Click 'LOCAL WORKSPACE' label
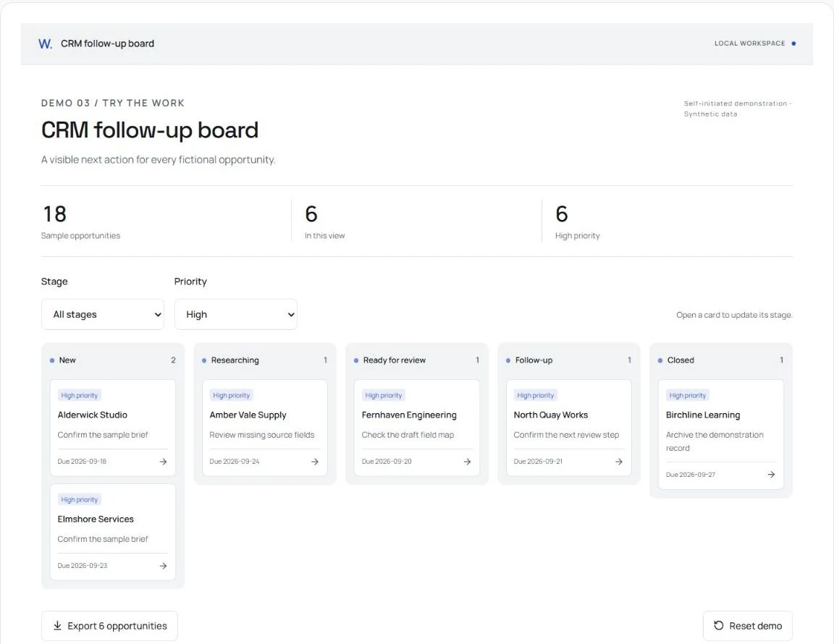 (x=749, y=43)
